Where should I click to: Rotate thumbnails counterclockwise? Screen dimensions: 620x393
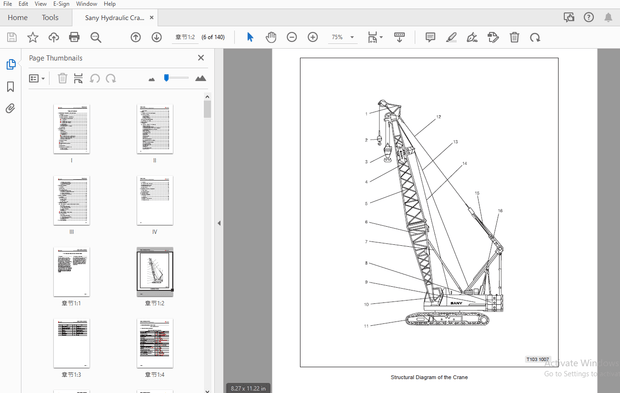click(95, 78)
